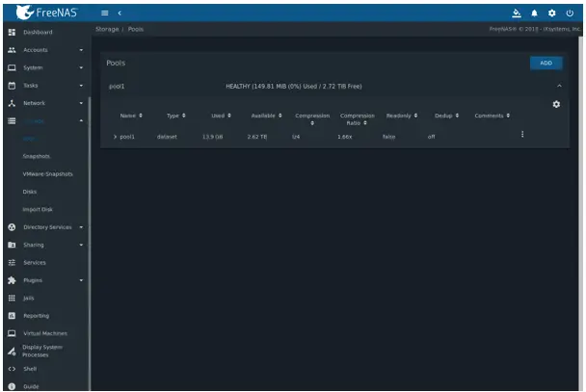Screen dimensions: 586x392
Task: Click the Virtual Machines laptop icon
Action: pos(12,333)
